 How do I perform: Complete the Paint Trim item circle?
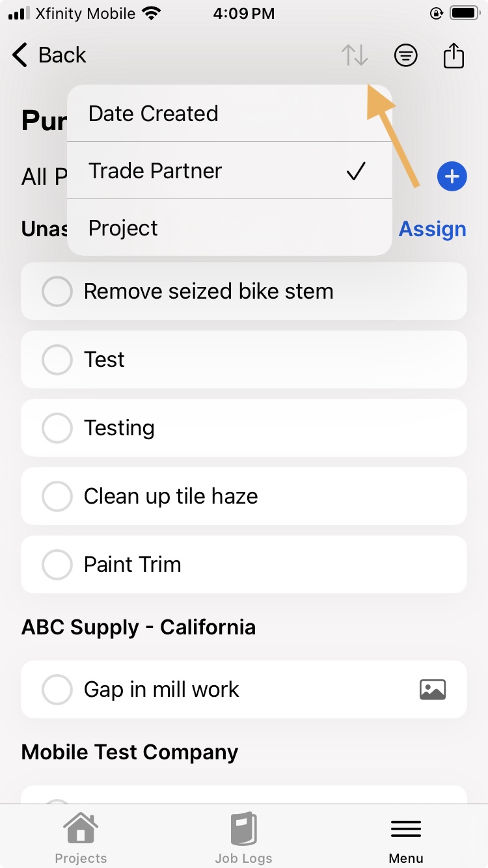coord(57,565)
